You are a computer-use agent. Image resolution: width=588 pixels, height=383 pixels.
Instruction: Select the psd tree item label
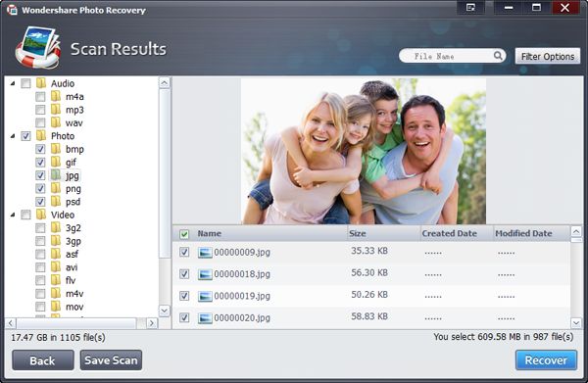[x=73, y=202]
